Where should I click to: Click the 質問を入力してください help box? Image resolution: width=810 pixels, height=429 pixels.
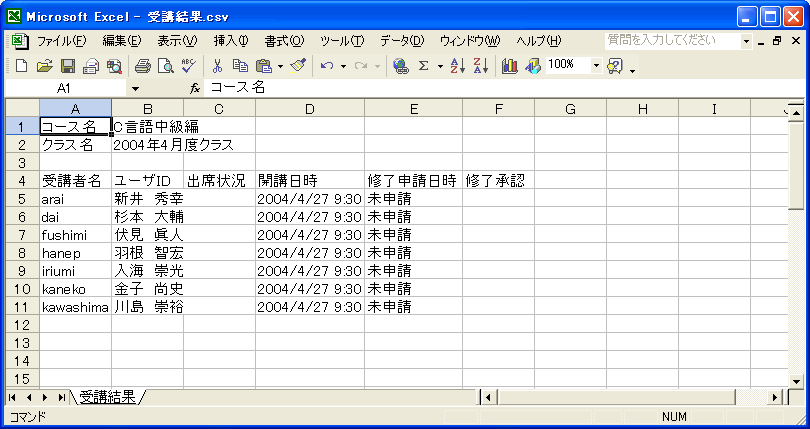pyautogui.click(x=673, y=41)
